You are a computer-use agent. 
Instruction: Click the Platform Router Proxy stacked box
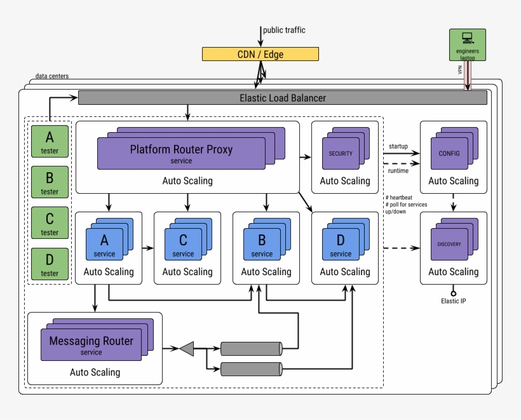[x=181, y=149]
